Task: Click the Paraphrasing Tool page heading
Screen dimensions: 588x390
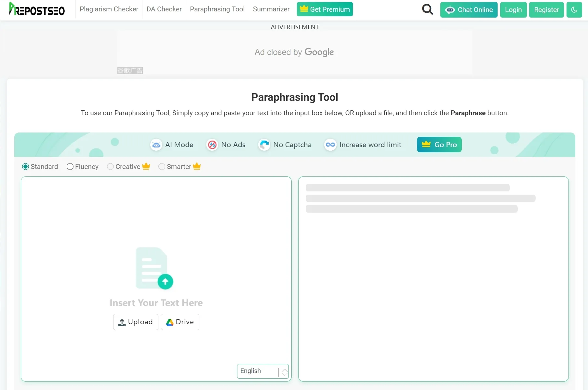Action: point(295,97)
